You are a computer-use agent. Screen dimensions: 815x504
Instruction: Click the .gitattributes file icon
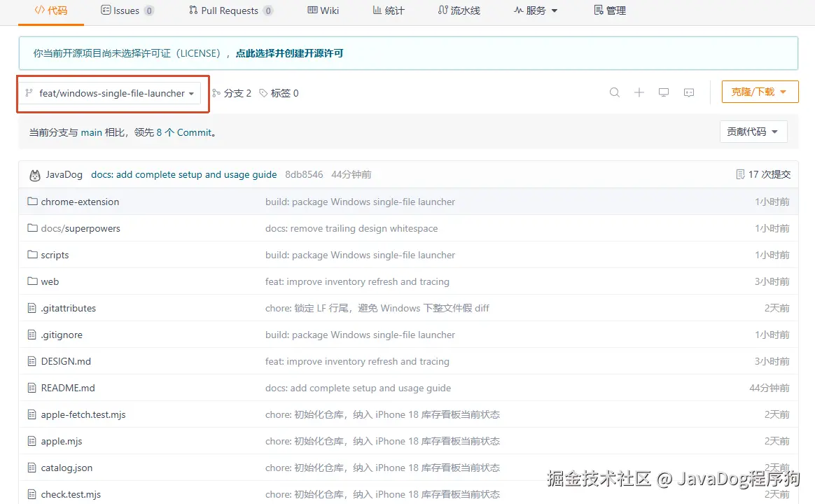tap(32, 308)
